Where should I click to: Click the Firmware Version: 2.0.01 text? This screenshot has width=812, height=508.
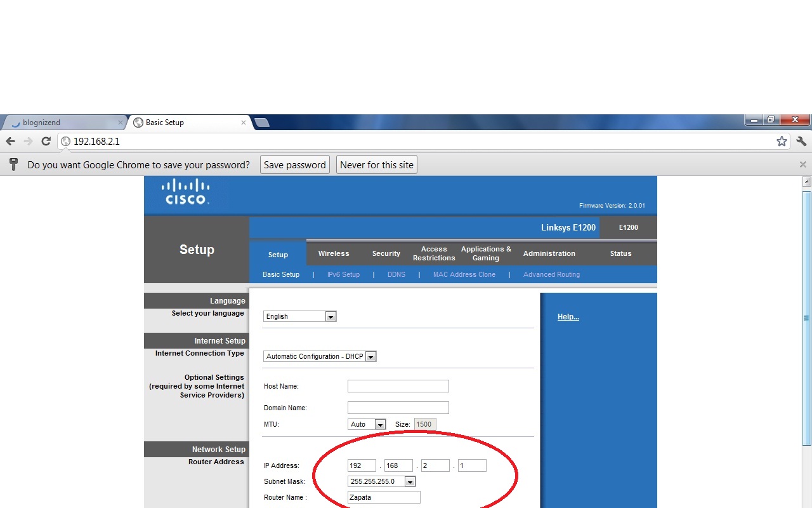click(x=612, y=206)
